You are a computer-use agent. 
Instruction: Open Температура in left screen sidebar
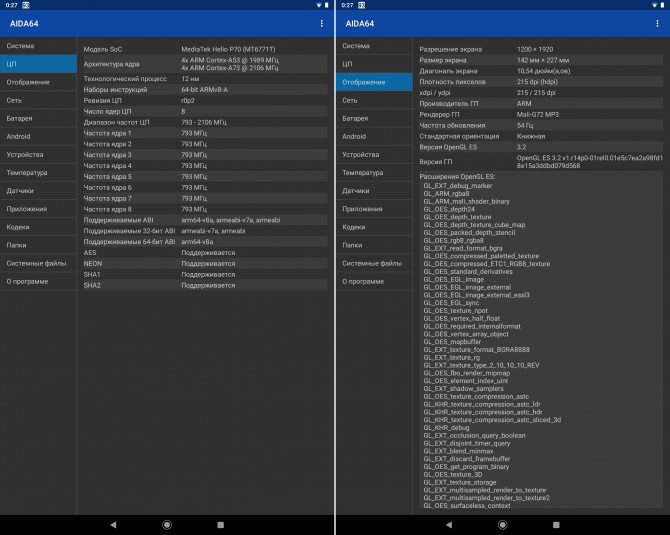[38, 173]
